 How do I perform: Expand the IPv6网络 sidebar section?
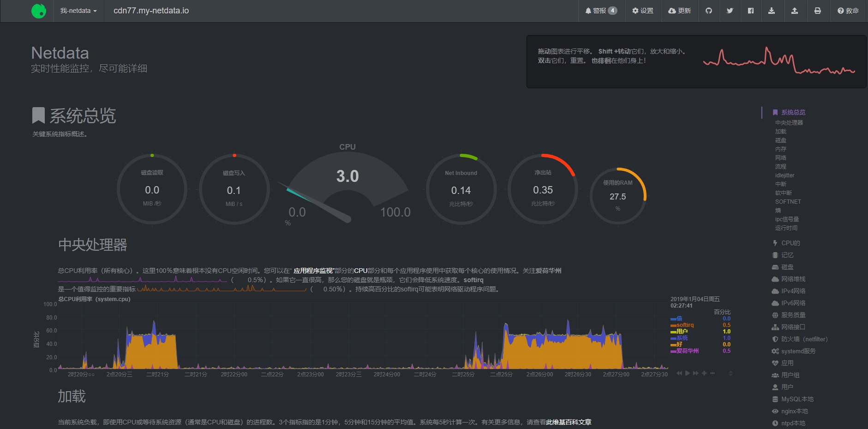tap(793, 303)
